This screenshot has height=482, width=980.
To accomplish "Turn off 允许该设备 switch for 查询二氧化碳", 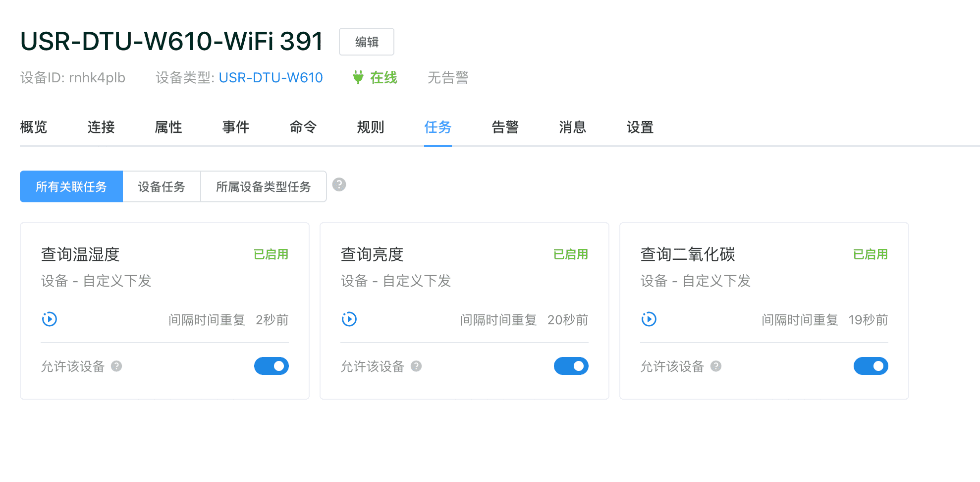I will 871,366.
